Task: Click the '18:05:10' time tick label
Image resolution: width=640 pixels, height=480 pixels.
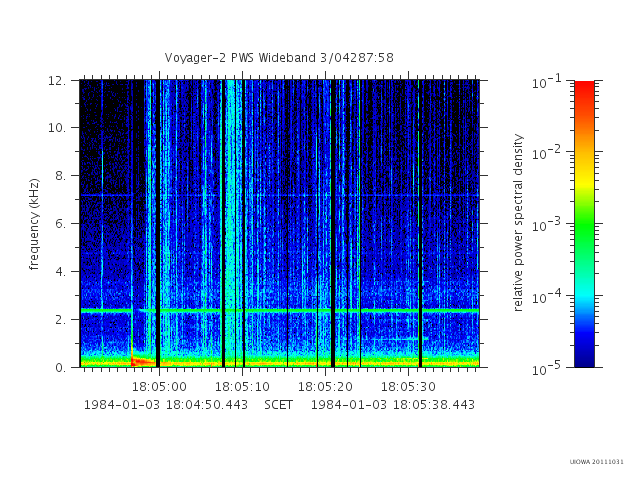Action: click(x=242, y=386)
